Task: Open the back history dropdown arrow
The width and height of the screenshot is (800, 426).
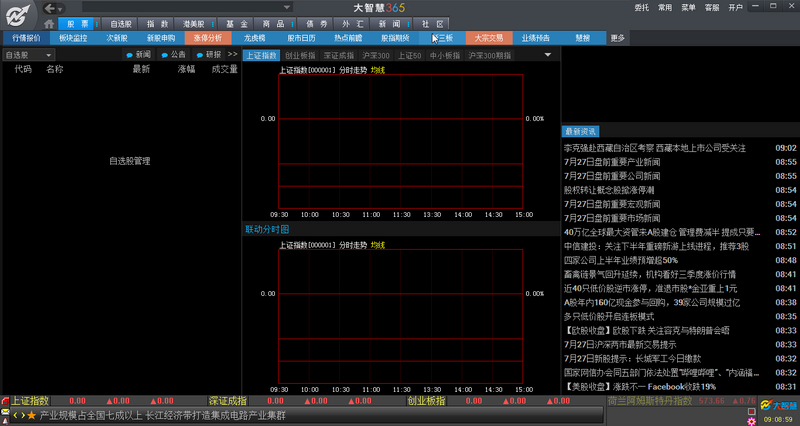Action: 60,9
